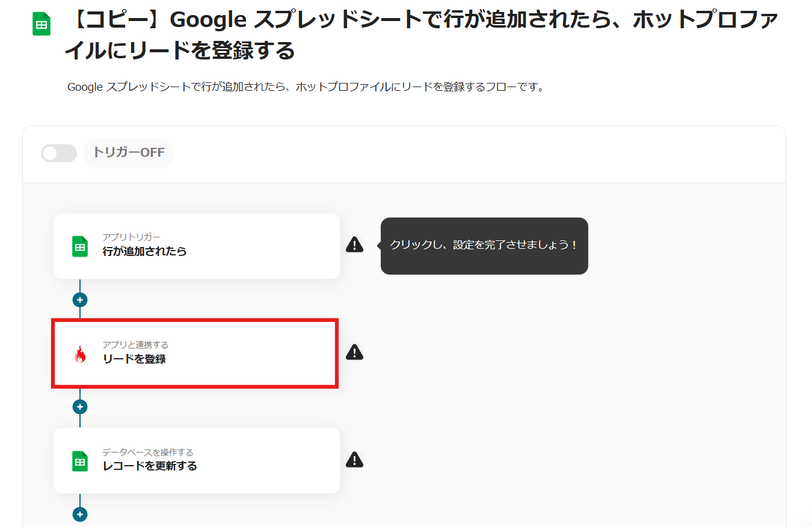
Task: Click the アプリトリガー label on the first step
Action: (x=131, y=237)
